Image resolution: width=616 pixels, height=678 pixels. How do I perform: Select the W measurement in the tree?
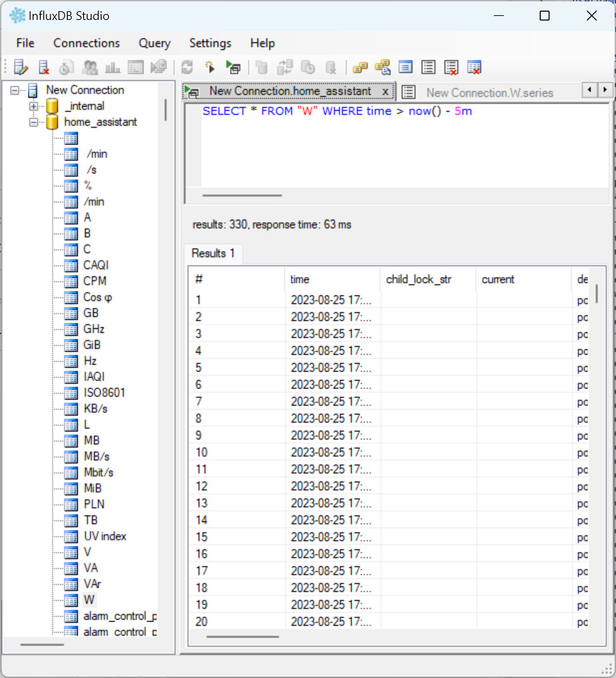89,600
